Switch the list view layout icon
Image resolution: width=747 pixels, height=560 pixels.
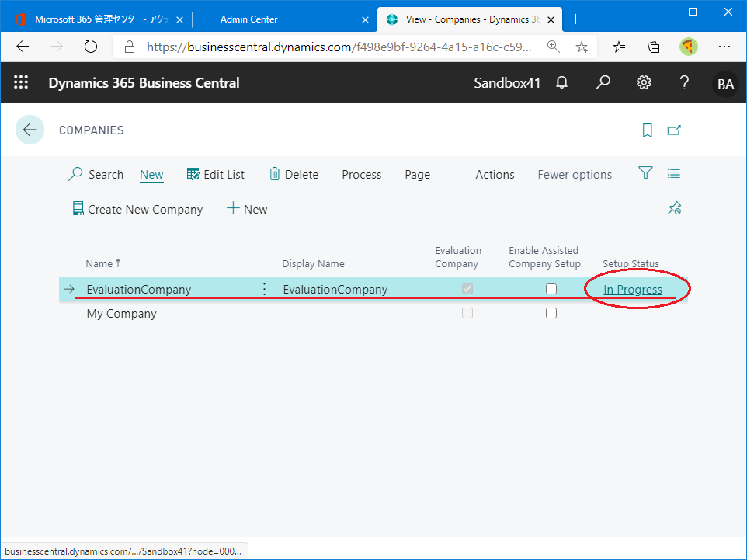[674, 173]
